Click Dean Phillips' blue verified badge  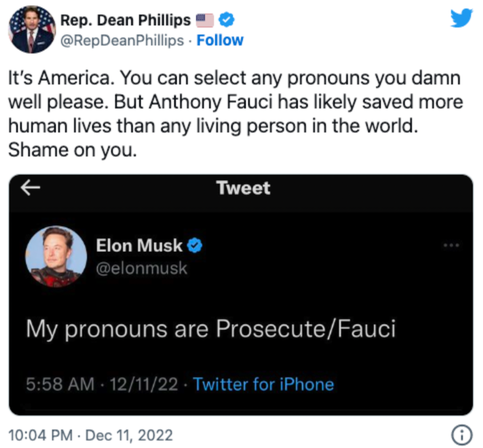click(226, 20)
